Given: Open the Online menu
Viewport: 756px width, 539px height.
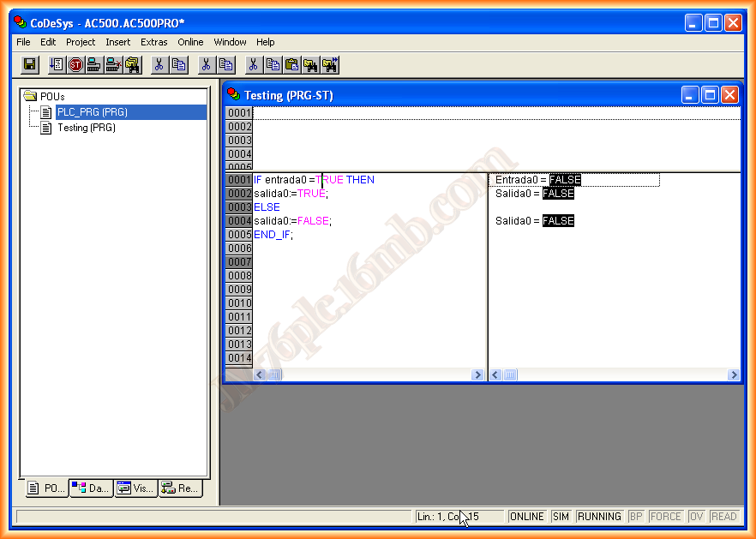Looking at the screenshot, I should coord(190,42).
